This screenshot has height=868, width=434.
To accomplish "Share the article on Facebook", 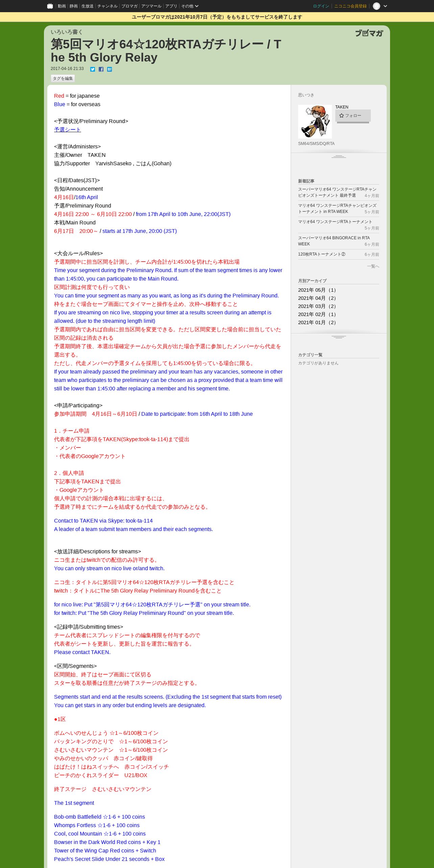I will tap(101, 69).
